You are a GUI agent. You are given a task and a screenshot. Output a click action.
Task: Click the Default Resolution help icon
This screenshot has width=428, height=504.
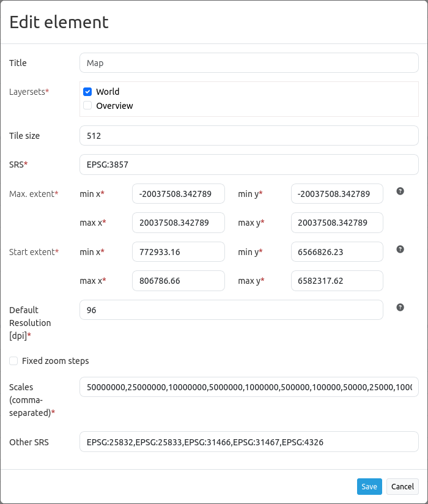(x=400, y=307)
